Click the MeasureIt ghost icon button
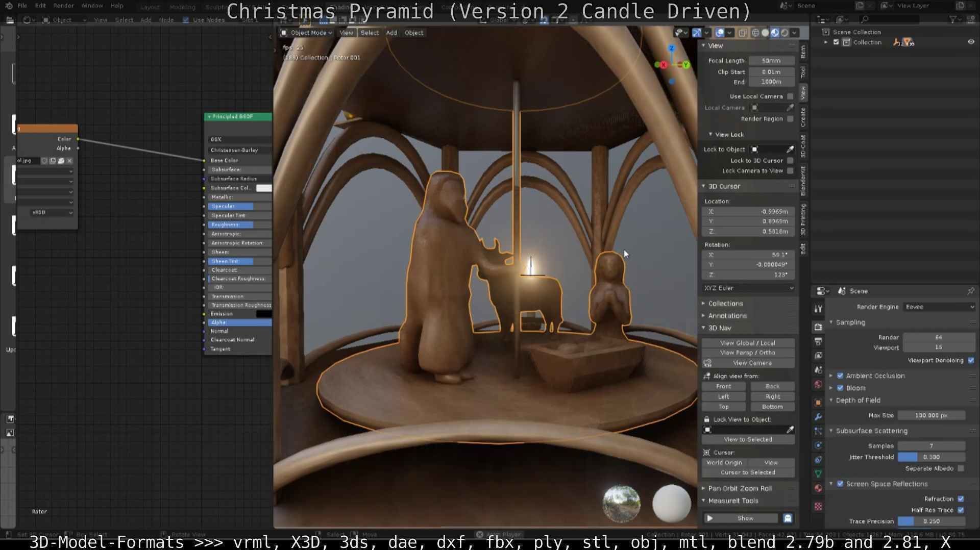This screenshot has height=550, width=980. pyautogui.click(x=788, y=518)
